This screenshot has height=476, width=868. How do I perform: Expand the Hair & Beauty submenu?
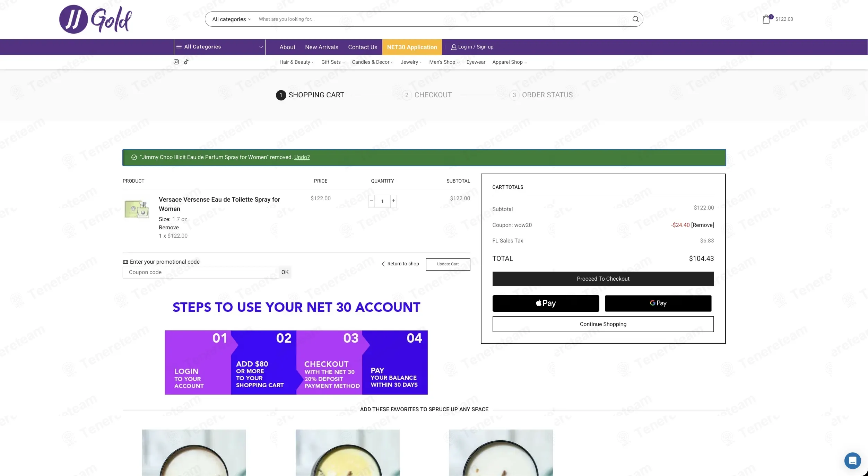pyautogui.click(x=297, y=62)
